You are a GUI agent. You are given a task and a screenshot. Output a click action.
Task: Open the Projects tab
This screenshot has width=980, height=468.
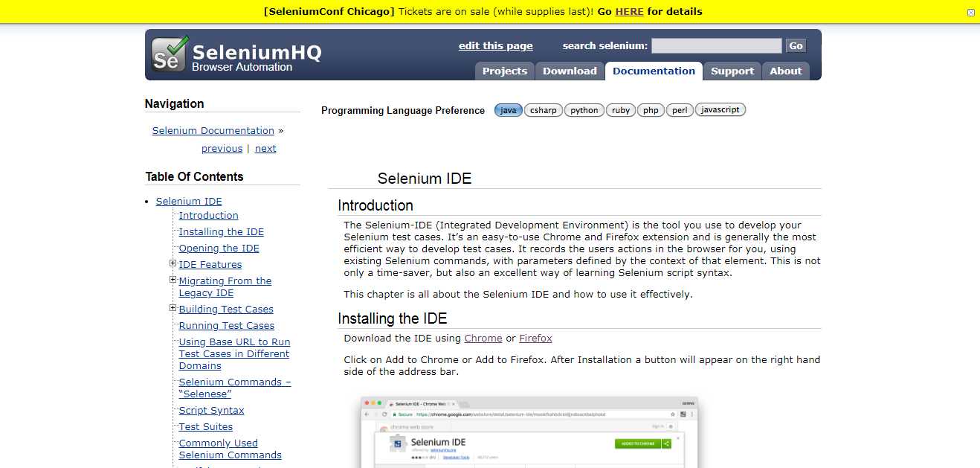(505, 71)
